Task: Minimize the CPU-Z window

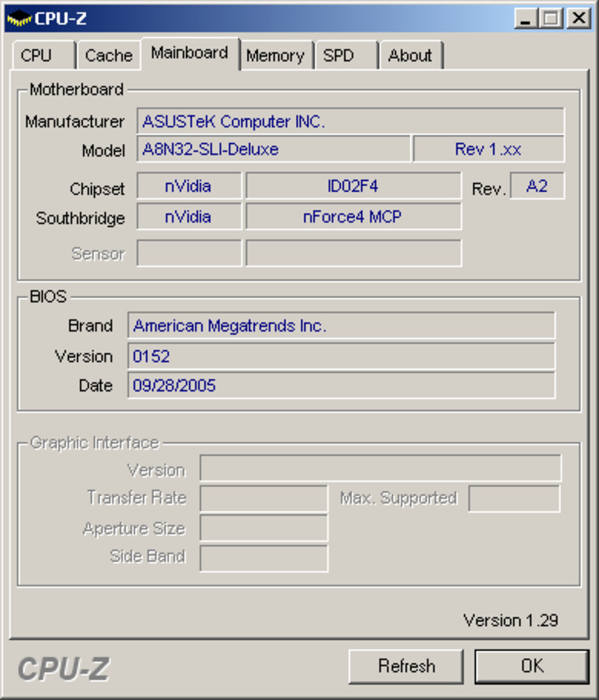Action: pyautogui.click(x=526, y=19)
